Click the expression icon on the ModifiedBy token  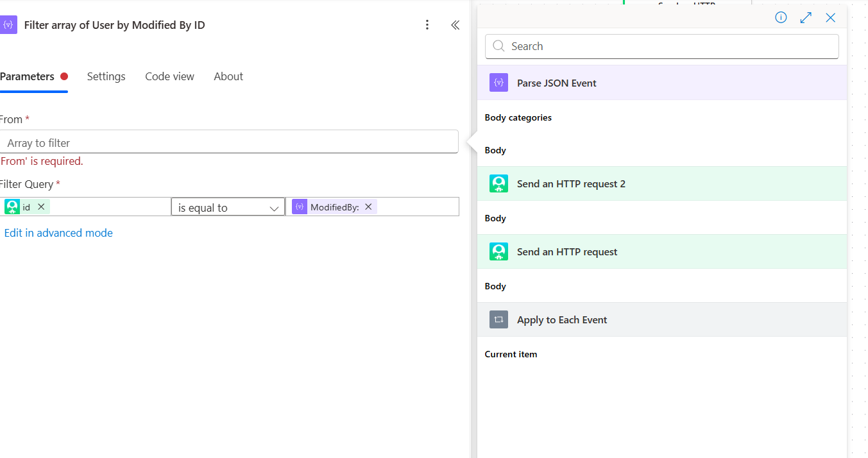coord(299,206)
